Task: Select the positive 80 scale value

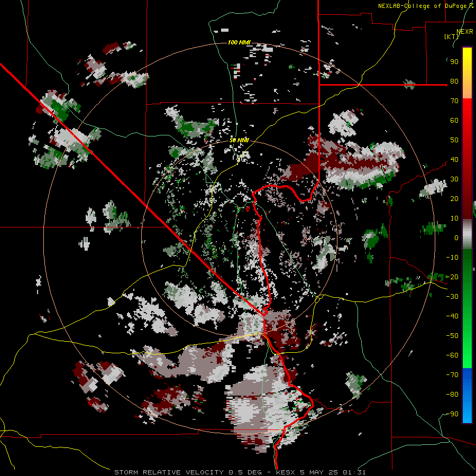Action: pos(454,81)
